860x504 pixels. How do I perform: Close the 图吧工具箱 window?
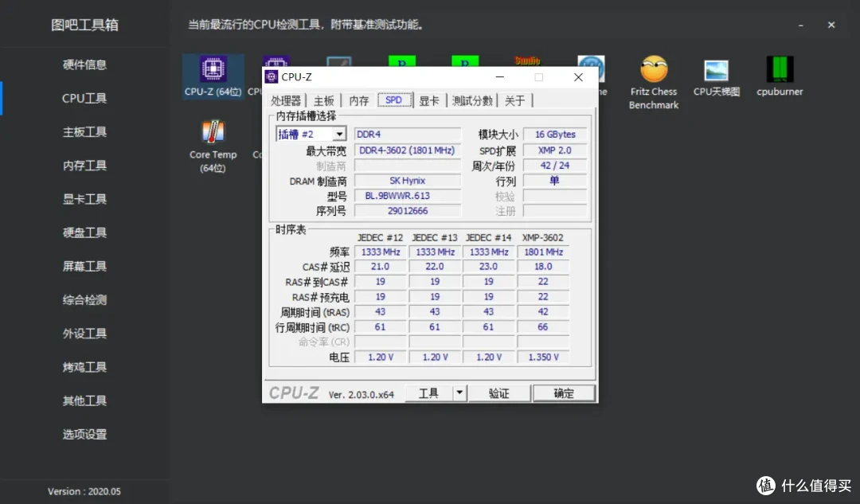831,25
